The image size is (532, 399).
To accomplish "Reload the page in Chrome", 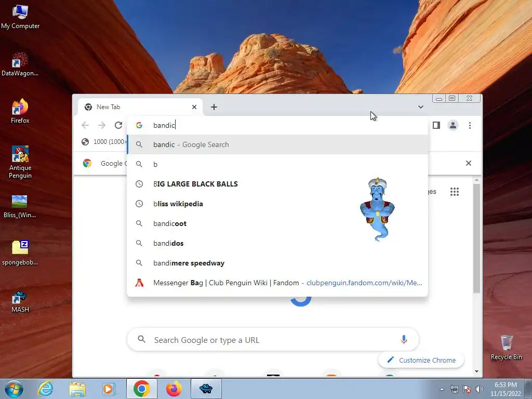I will click(x=118, y=125).
